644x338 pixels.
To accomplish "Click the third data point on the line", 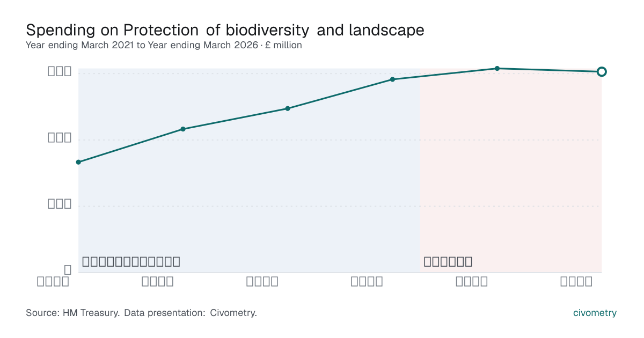I will click(288, 108).
